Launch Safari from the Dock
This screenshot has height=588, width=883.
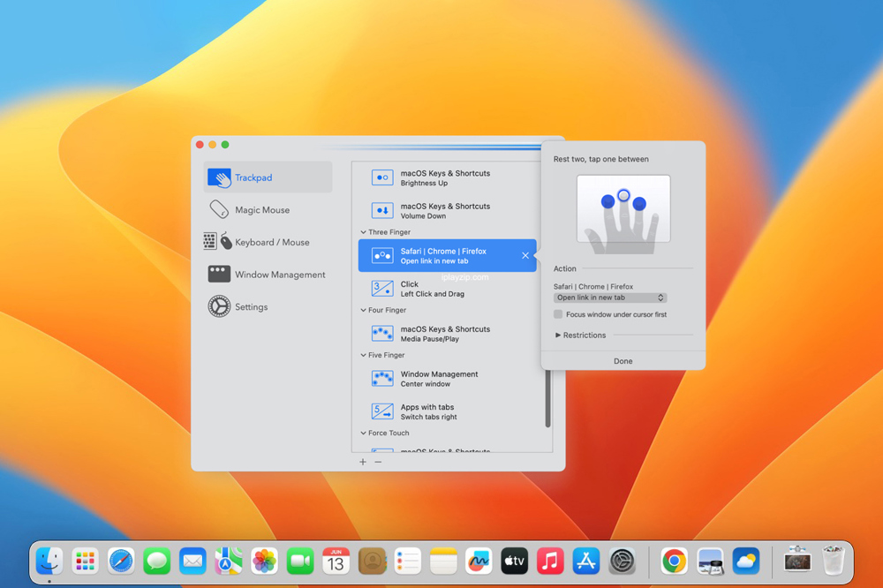coord(121,562)
